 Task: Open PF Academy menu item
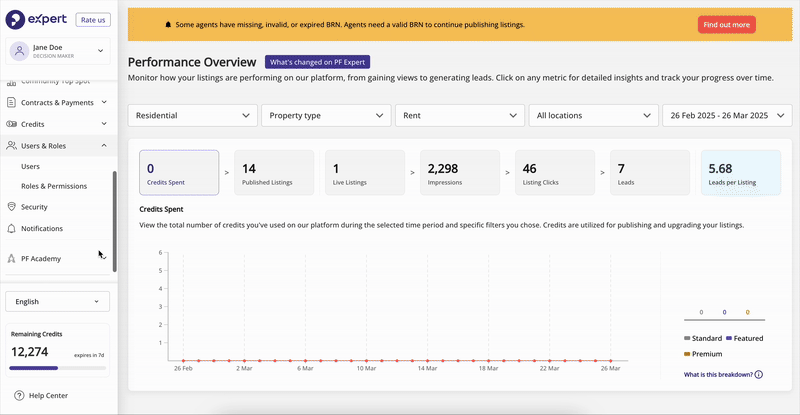pyautogui.click(x=41, y=258)
